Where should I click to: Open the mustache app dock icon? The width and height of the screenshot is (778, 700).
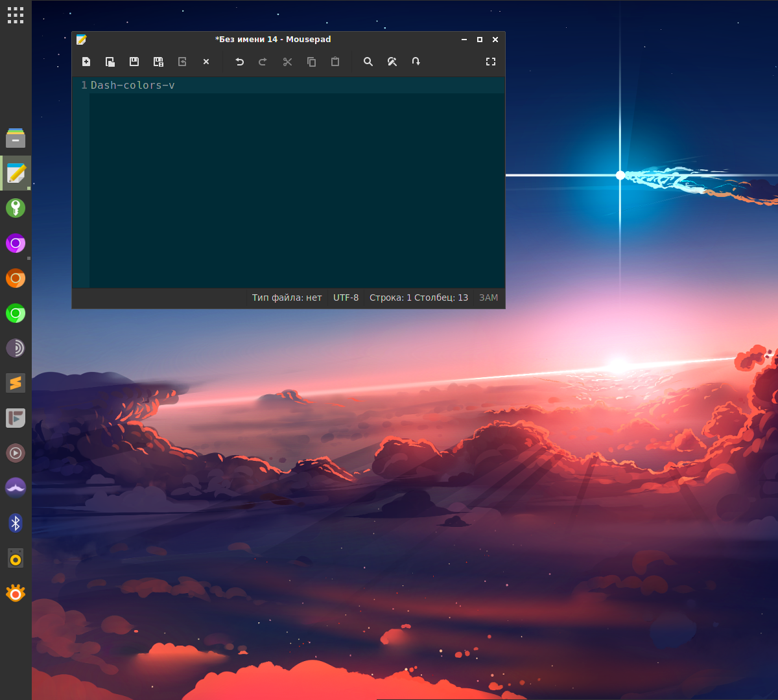pyautogui.click(x=16, y=488)
